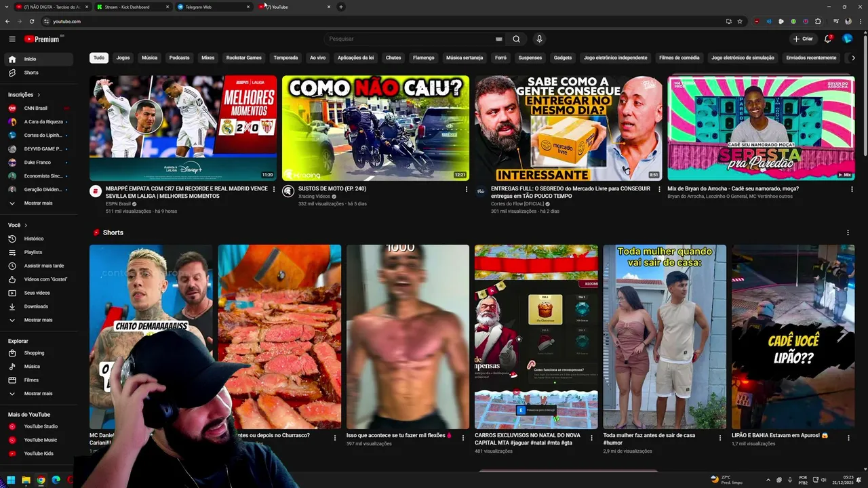This screenshot has height=488, width=868.
Task: Expand the Inscrições section header
Action: tap(24, 95)
